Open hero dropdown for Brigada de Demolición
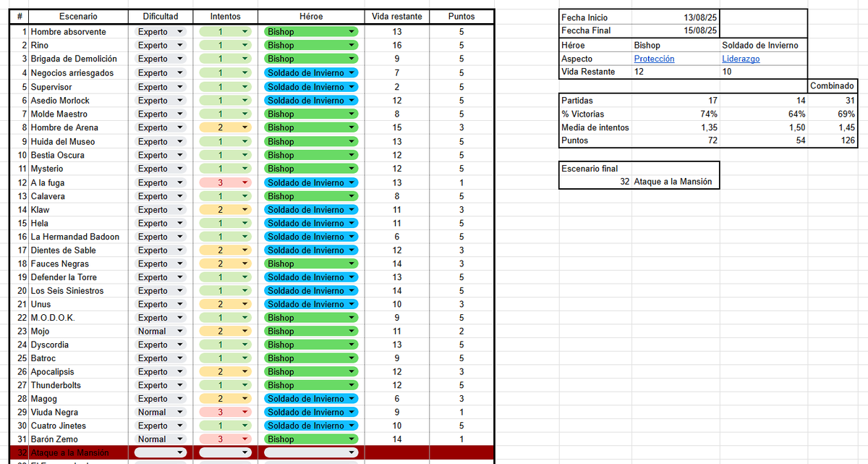The width and height of the screenshot is (868, 464). (x=312, y=59)
